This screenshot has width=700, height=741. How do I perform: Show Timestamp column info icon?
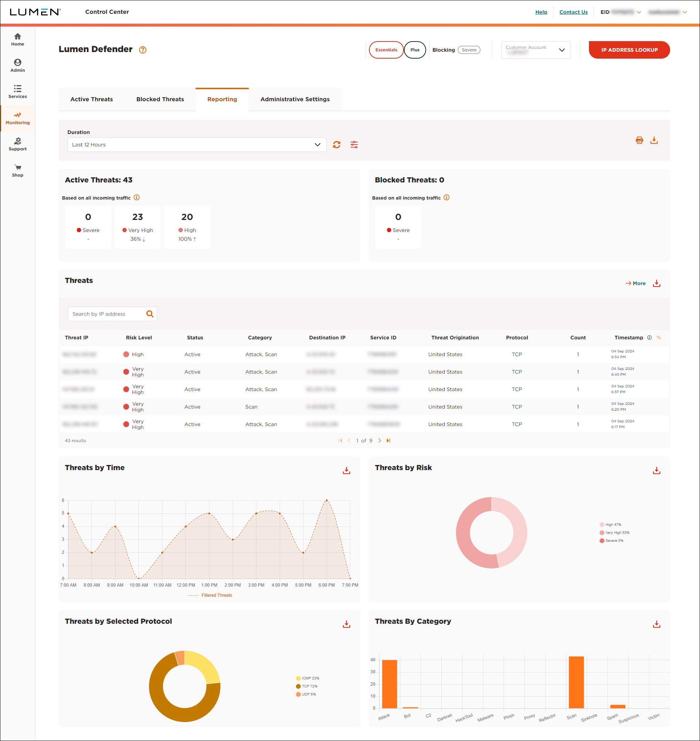tap(649, 338)
